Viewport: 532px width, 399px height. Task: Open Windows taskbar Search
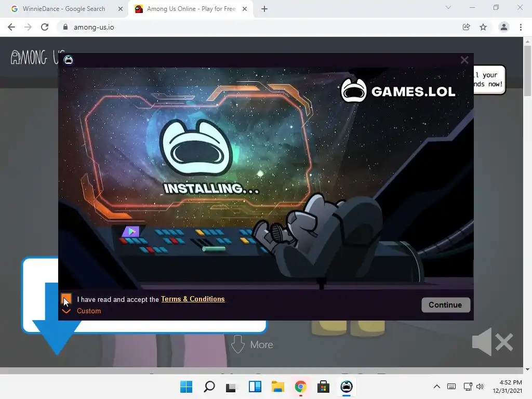209,387
